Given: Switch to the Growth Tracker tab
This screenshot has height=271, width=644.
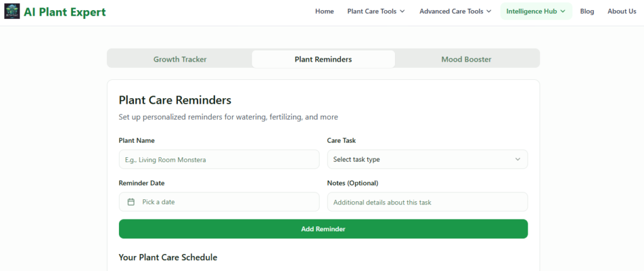Looking at the screenshot, I should tap(180, 59).
